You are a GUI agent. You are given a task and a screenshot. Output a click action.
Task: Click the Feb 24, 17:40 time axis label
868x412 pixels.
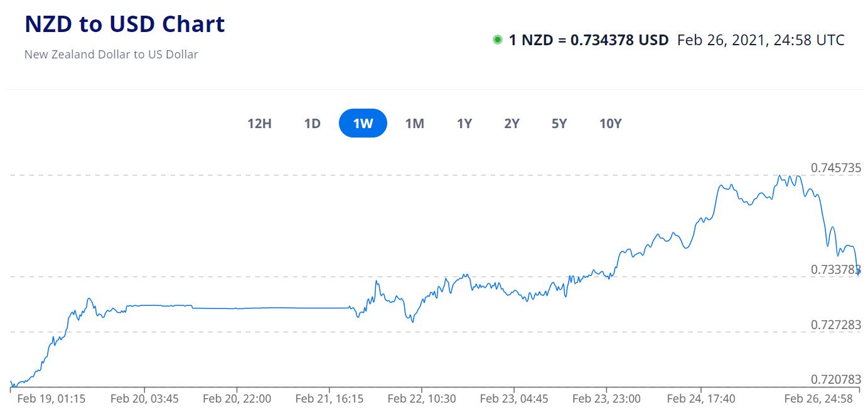pyautogui.click(x=701, y=399)
